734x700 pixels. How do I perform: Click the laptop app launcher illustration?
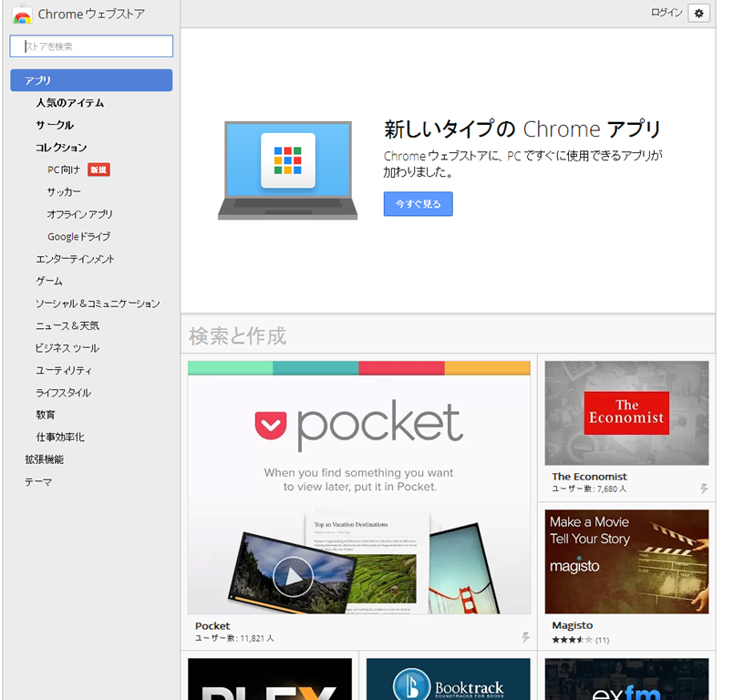(x=287, y=170)
